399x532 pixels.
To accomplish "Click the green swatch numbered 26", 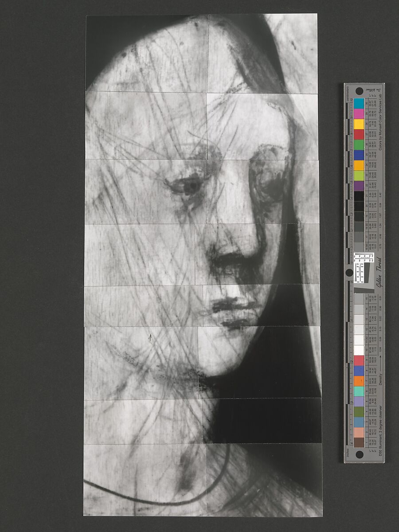I will click(x=360, y=144).
